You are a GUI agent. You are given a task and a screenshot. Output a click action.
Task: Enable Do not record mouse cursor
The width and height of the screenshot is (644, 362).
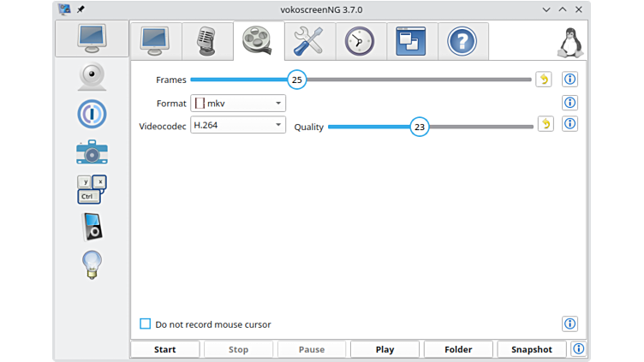click(146, 324)
